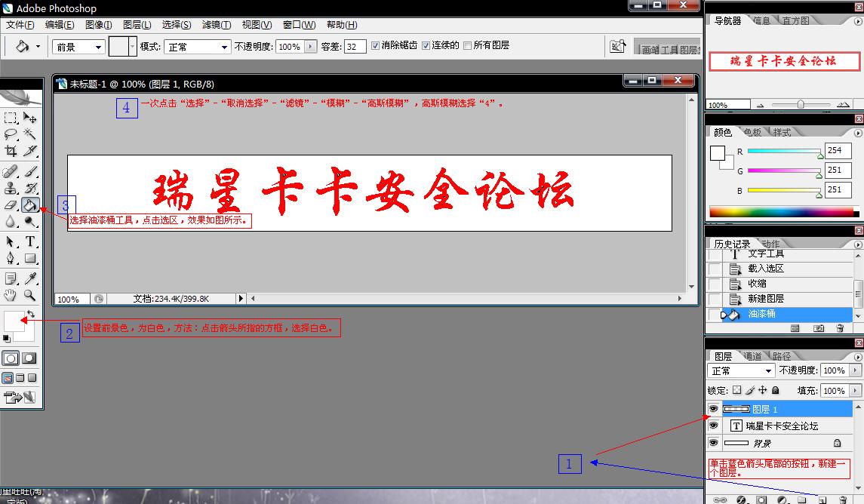Open the tool preset picker arrow
864x504 pixels.
coord(38,47)
